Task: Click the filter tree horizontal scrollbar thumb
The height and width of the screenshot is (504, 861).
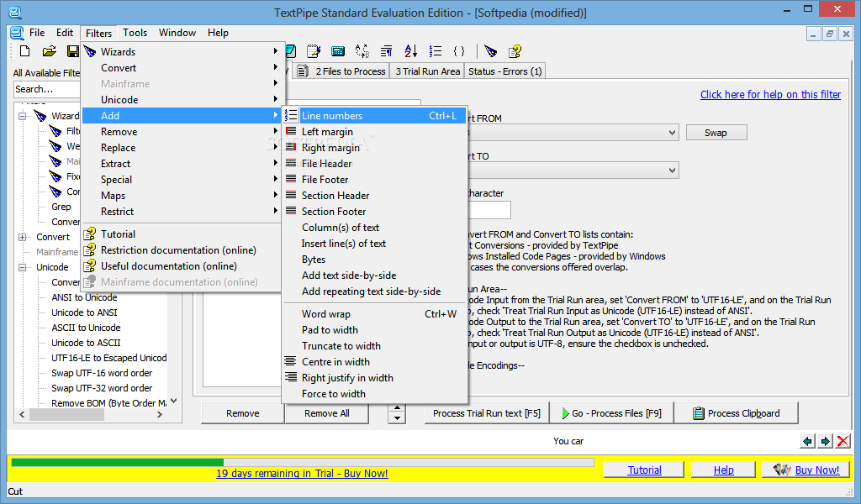Action: tap(66, 415)
